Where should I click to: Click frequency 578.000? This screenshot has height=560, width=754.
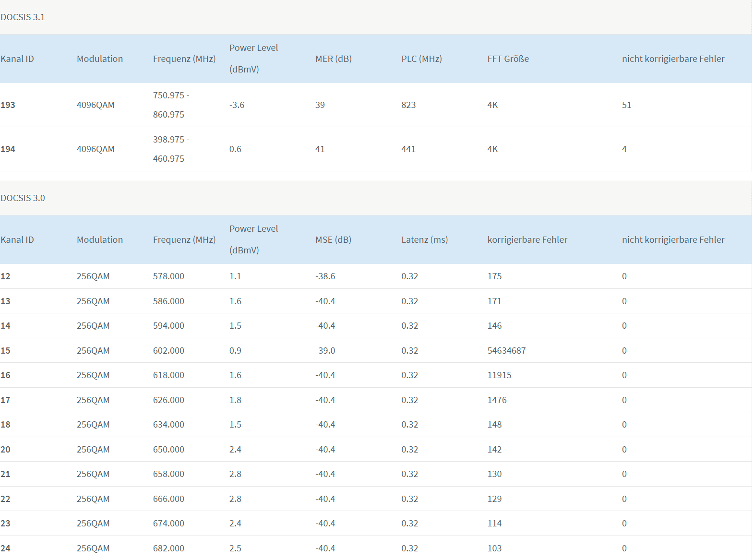coord(168,276)
